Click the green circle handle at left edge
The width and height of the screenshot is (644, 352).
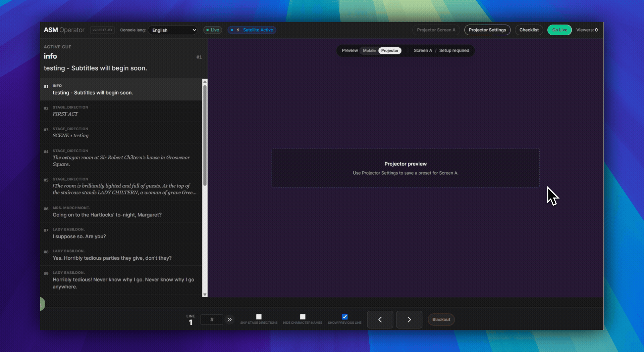tap(42, 304)
